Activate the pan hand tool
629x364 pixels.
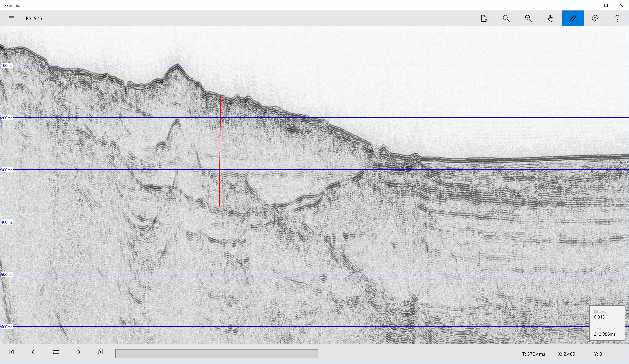coord(550,18)
